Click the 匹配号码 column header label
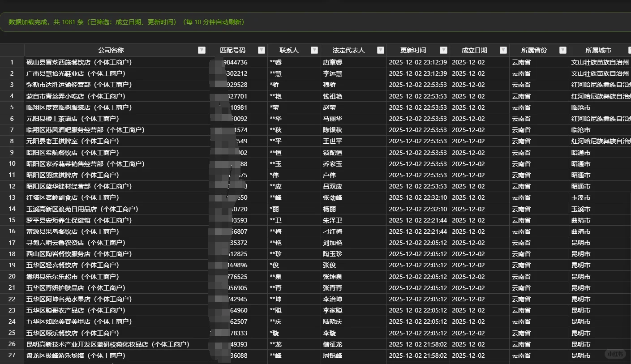 point(233,50)
